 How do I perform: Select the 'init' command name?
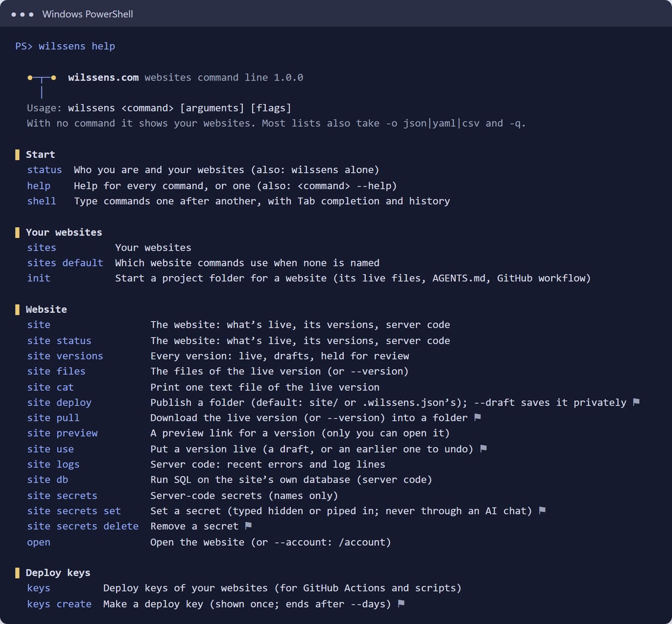coord(39,278)
